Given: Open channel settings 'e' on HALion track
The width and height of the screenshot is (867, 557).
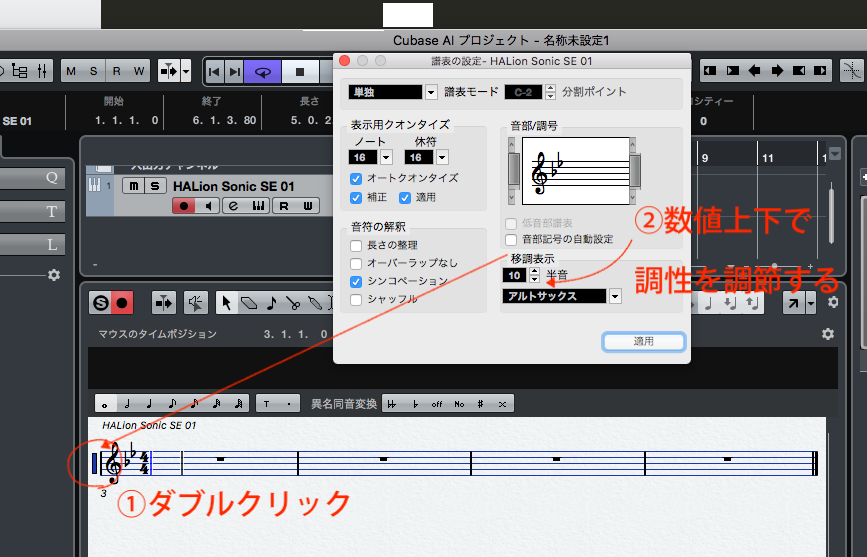Looking at the screenshot, I should (233, 206).
